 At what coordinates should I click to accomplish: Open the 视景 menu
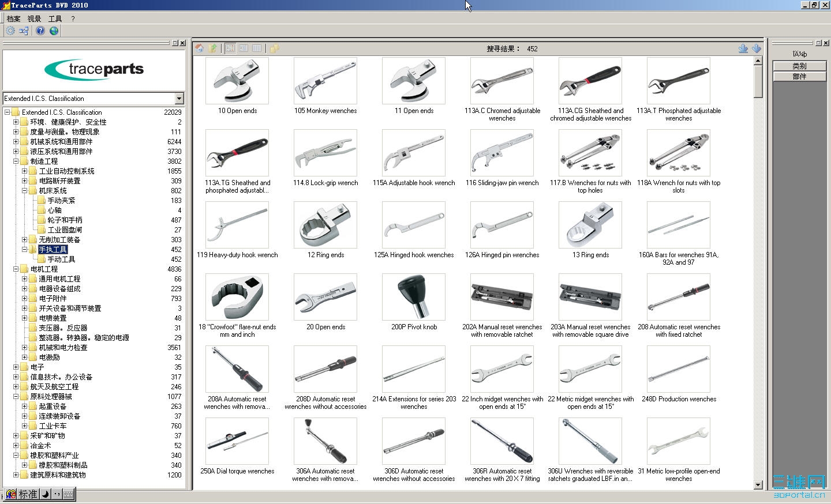coord(34,18)
